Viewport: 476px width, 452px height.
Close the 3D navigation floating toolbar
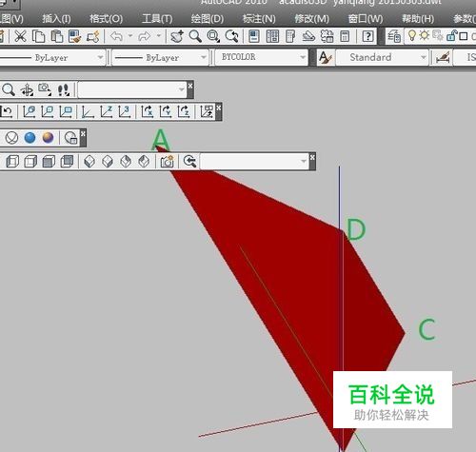tap(190, 86)
